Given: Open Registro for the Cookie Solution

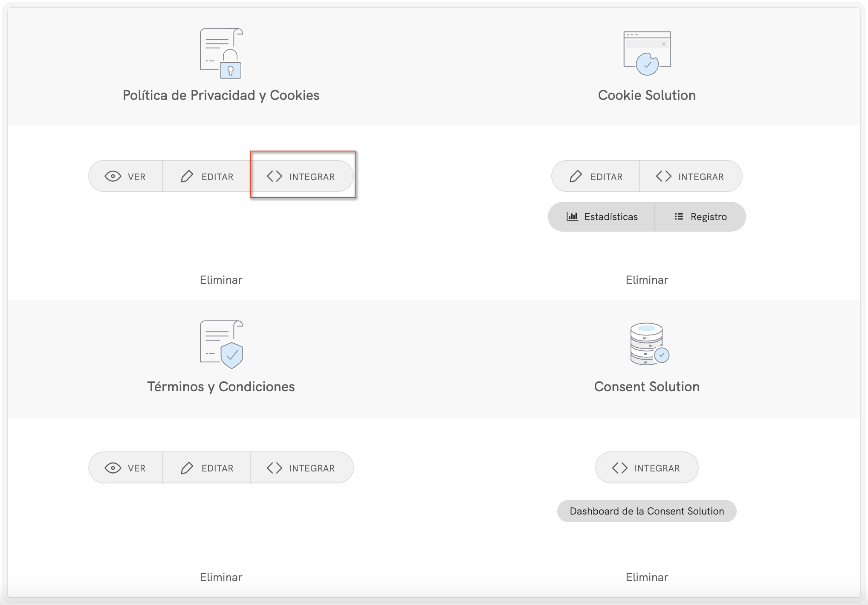Looking at the screenshot, I should [700, 216].
